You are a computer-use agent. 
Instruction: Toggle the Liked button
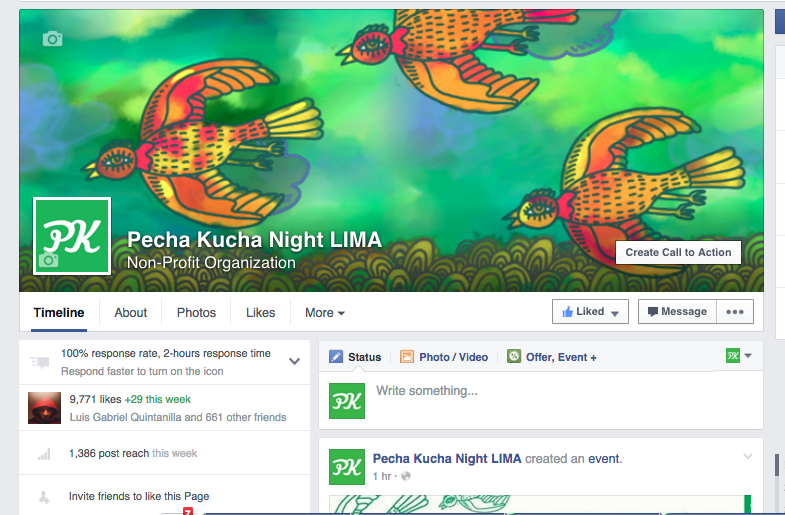(590, 312)
